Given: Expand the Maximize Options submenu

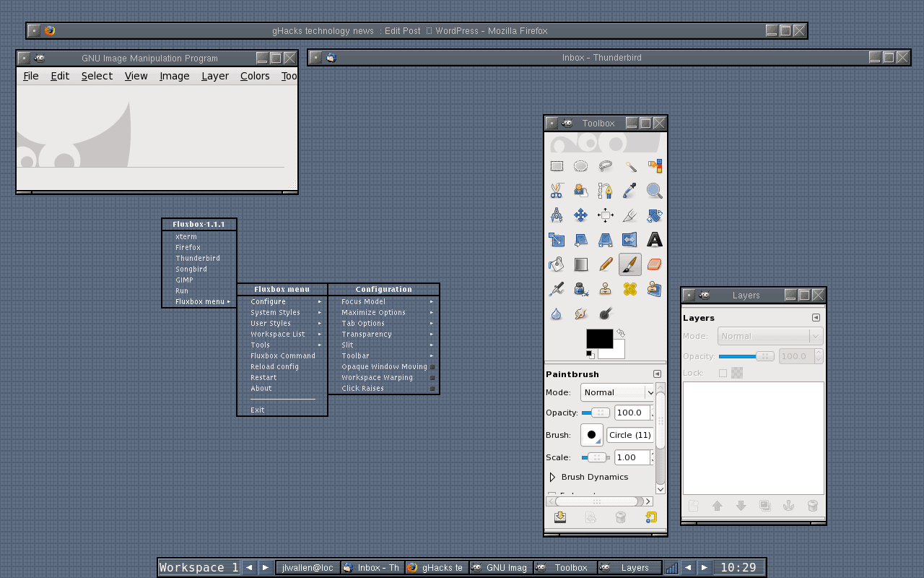Looking at the screenshot, I should [383, 312].
